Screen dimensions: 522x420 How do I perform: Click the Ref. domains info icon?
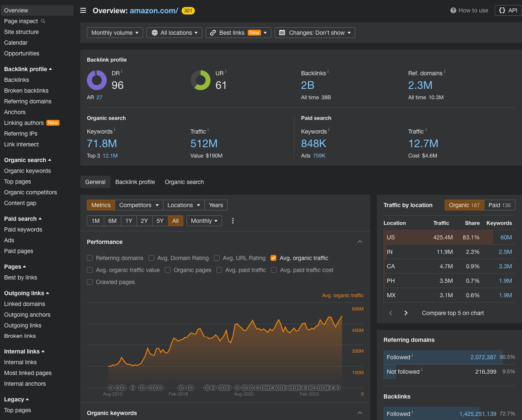coord(445,72)
